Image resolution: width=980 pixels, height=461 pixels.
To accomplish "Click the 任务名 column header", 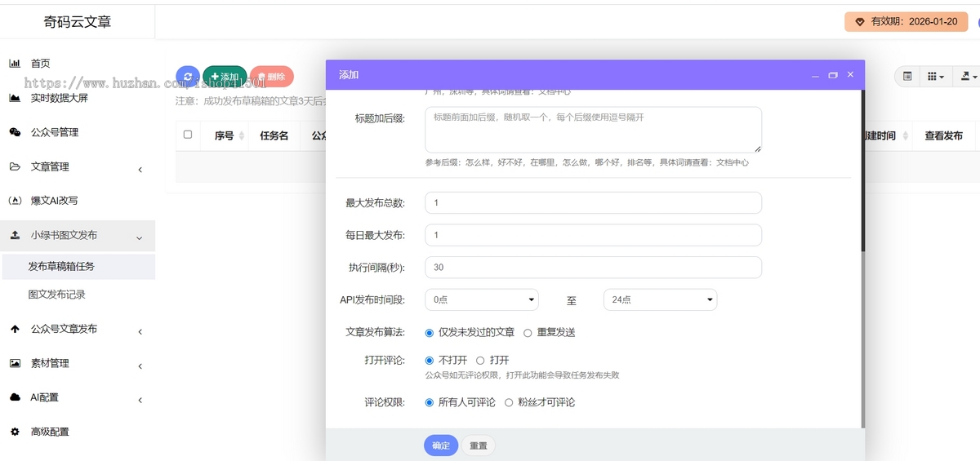I will [274, 136].
